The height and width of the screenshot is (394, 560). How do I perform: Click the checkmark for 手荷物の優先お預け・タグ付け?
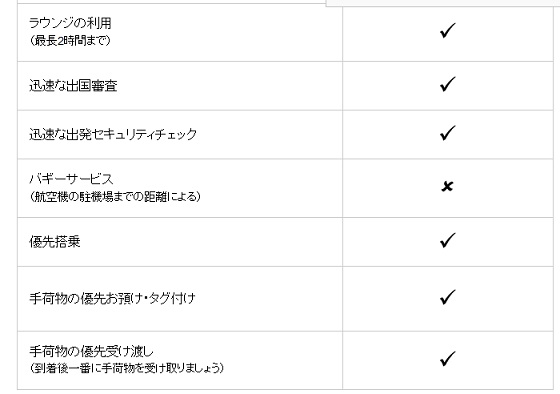click(x=448, y=297)
